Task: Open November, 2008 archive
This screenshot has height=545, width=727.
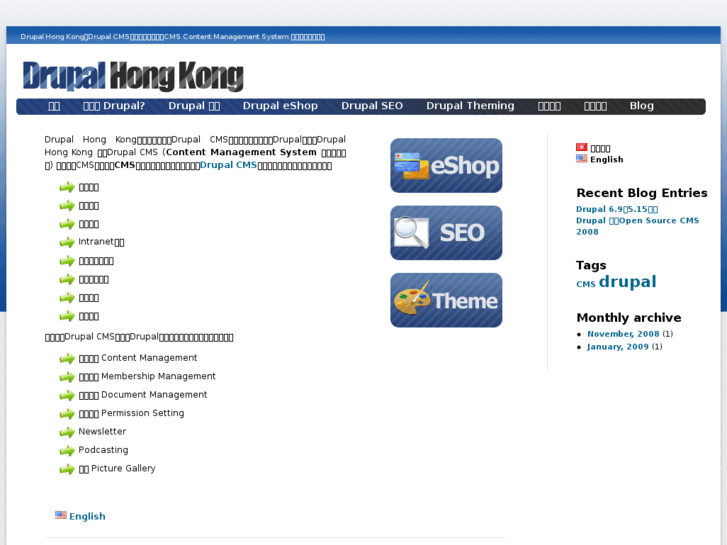Action: (623, 333)
